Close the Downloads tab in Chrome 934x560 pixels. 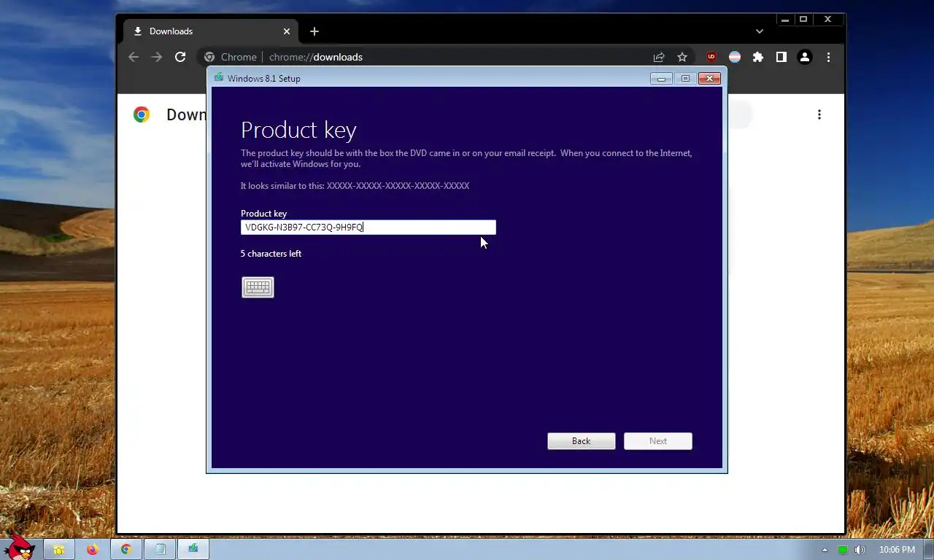pos(287,31)
